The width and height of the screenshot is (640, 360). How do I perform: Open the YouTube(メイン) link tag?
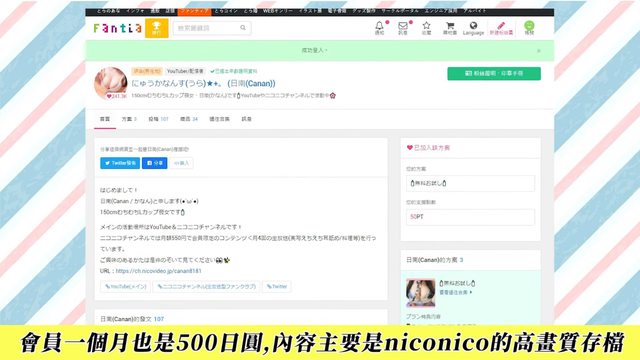coord(126,287)
